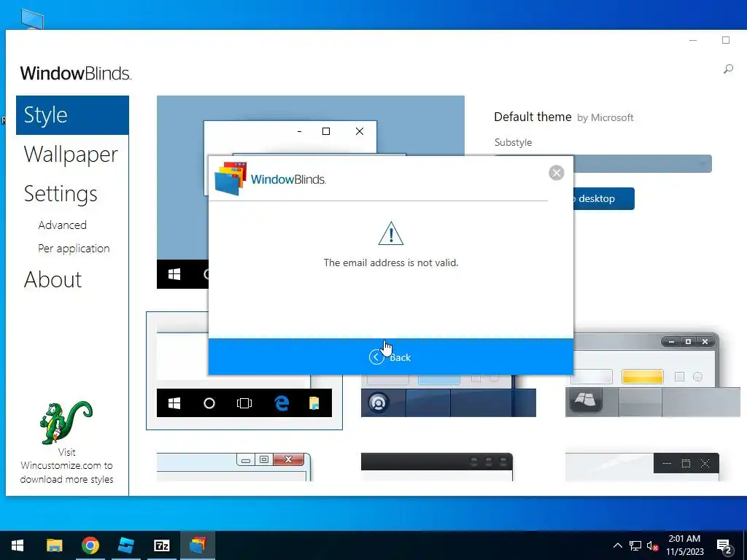This screenshot has height=560, width=747.
Task: Click the Back button in the dialog
Action: [391, 357]
